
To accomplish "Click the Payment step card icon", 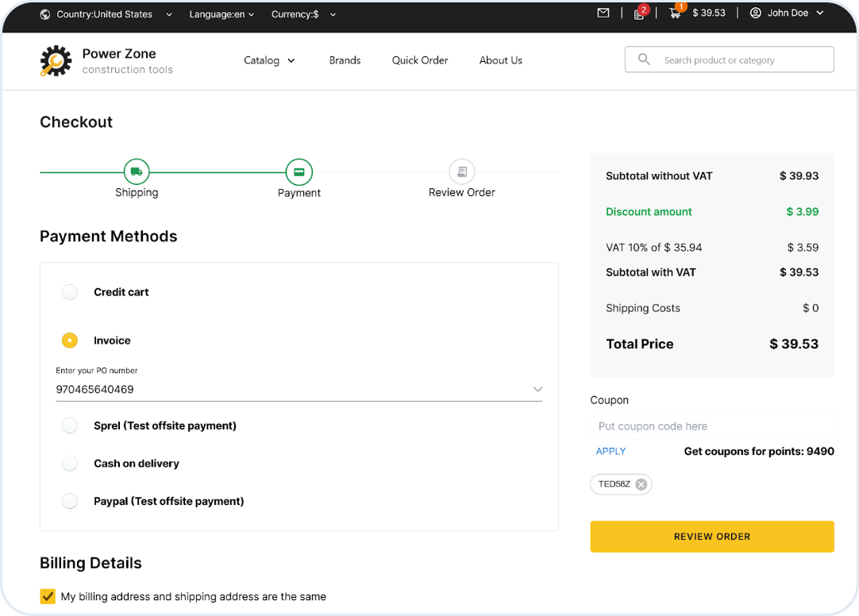I will 299,171.
